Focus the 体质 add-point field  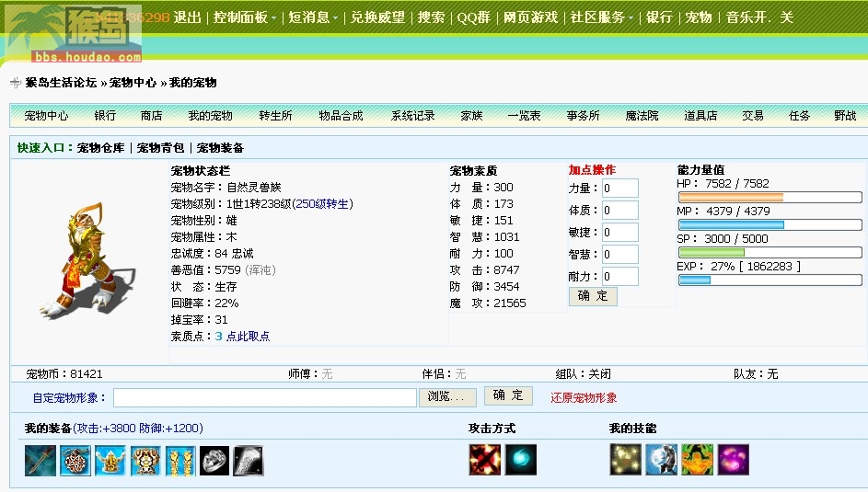[x=620, y=210]
